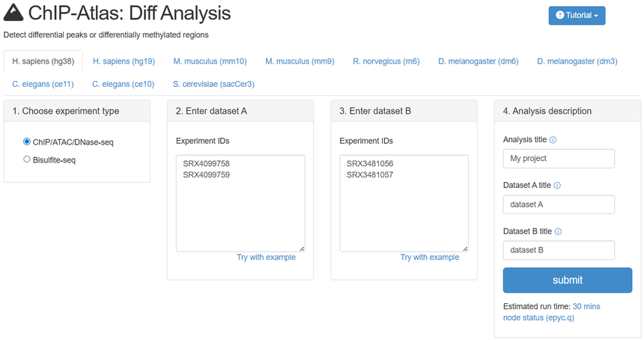The image size is (644, 340).
Task: Click Try with example under dataset A
Action: 266,258
